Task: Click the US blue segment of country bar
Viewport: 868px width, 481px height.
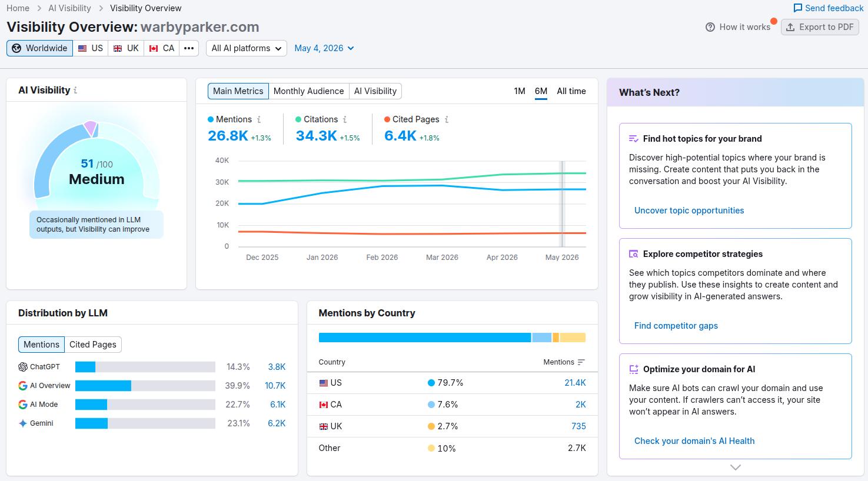Action: click(425, 338)
